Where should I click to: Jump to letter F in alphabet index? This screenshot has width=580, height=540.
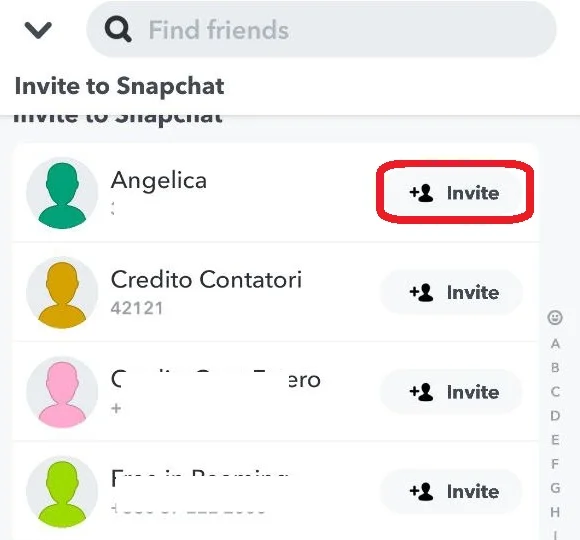pyautogui.click(x=555, y=464)
